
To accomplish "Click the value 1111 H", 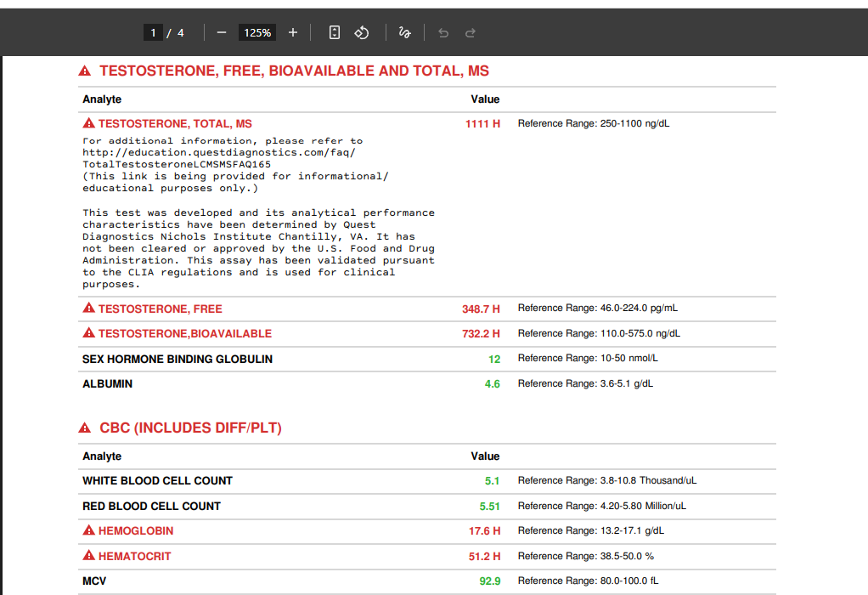I will (x=482, y=123).
